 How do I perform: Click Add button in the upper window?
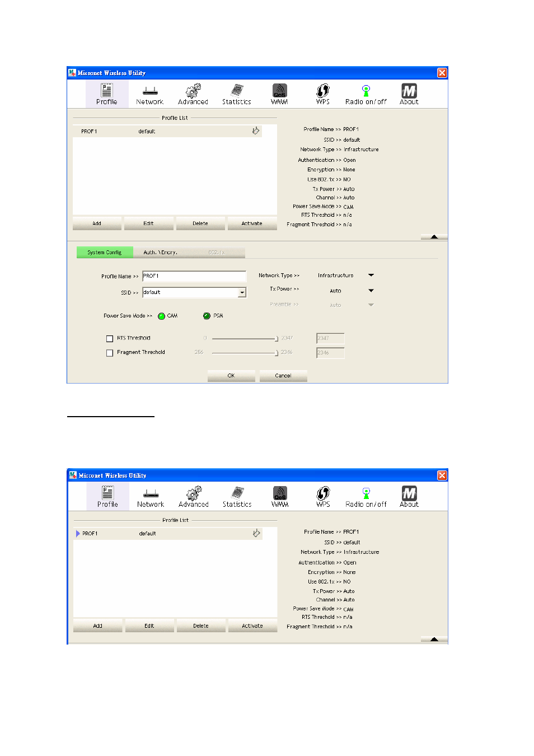click(97, 223)
